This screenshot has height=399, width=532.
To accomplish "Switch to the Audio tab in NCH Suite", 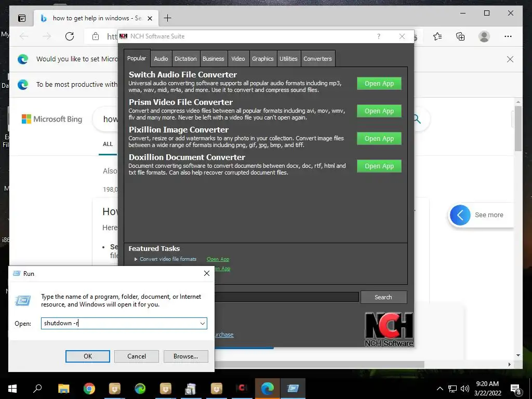I will tap(161, 59).
